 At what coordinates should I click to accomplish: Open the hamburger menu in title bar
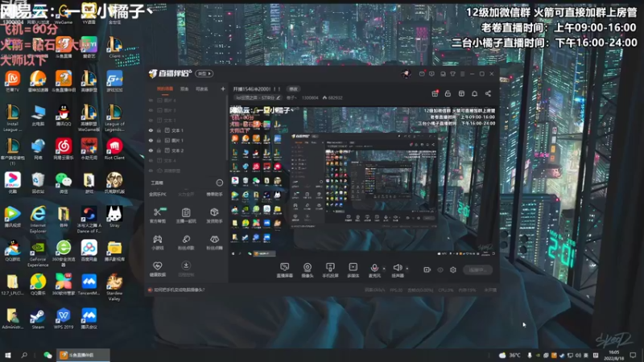(x=462, y=74)
